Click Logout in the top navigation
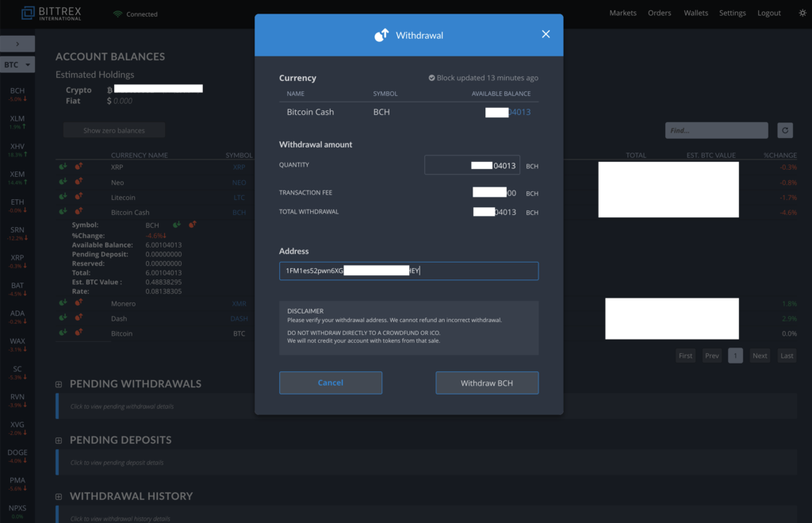This screenshot has height=523, width=812. coord(769,13)
